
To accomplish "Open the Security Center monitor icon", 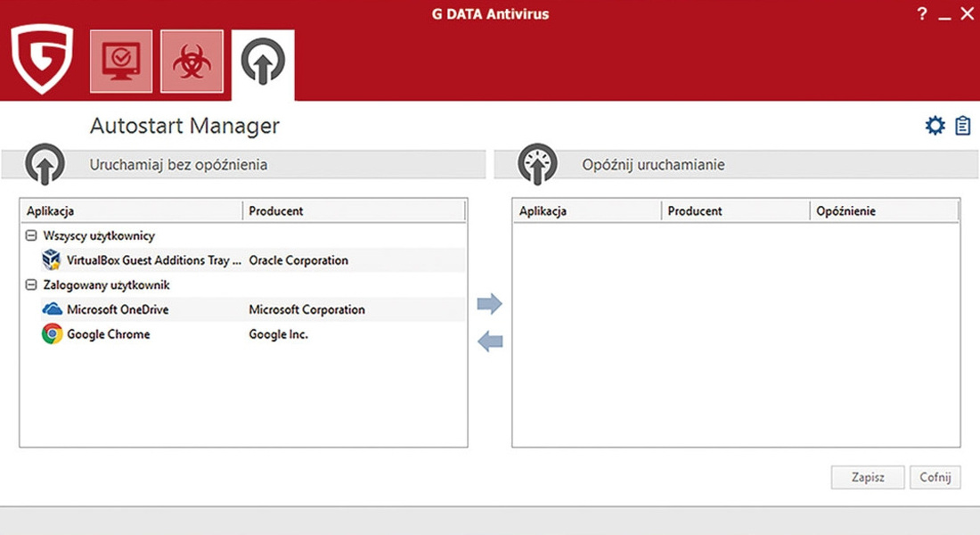I will (x=120, y=62).
